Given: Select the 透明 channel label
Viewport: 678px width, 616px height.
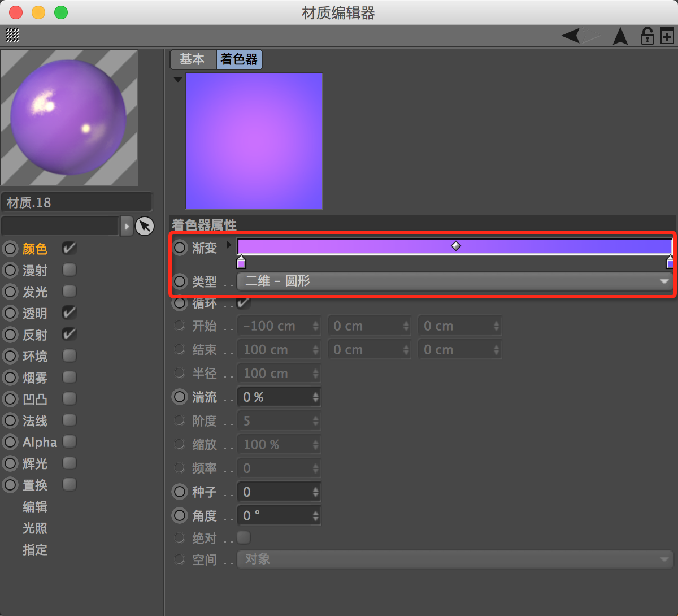Looking at the screenshot, I should (x=35, y=313).
